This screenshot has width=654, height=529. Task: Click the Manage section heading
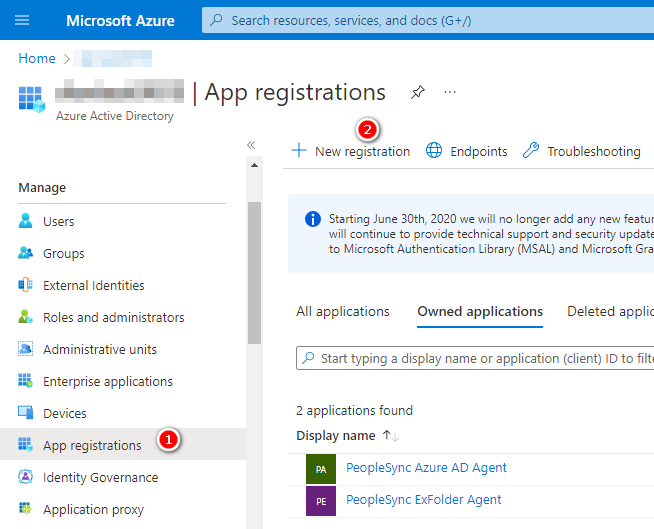(x=42, y=188)
